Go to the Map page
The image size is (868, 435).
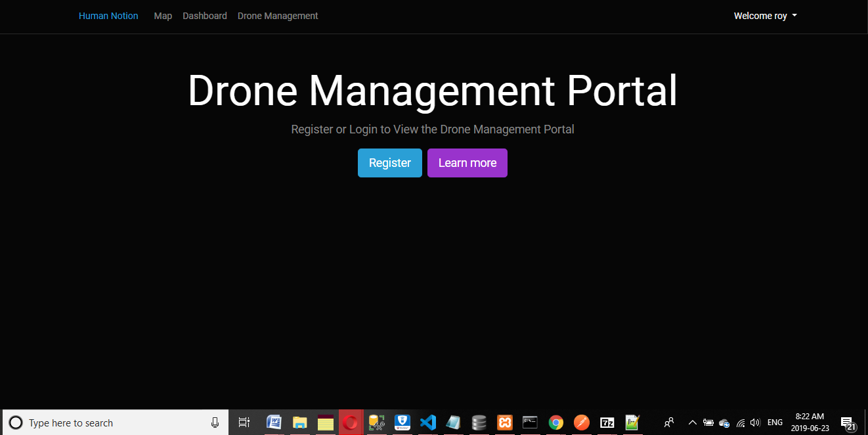[x=163, y=16]
